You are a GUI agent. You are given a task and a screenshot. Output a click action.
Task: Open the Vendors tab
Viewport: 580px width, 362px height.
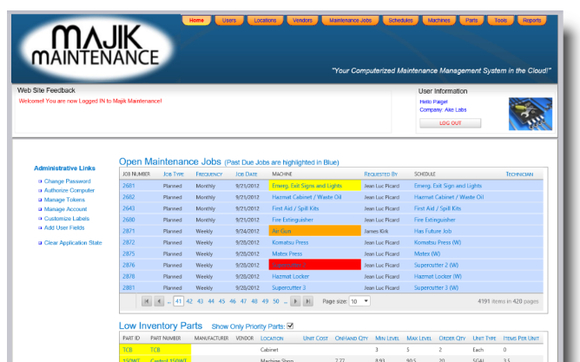click(302, 20)
